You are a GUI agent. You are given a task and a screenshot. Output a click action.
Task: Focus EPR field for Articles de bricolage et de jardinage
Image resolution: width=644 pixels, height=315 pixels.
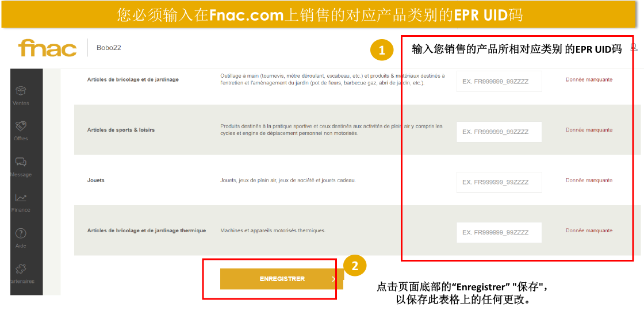[x=499, y=81]
